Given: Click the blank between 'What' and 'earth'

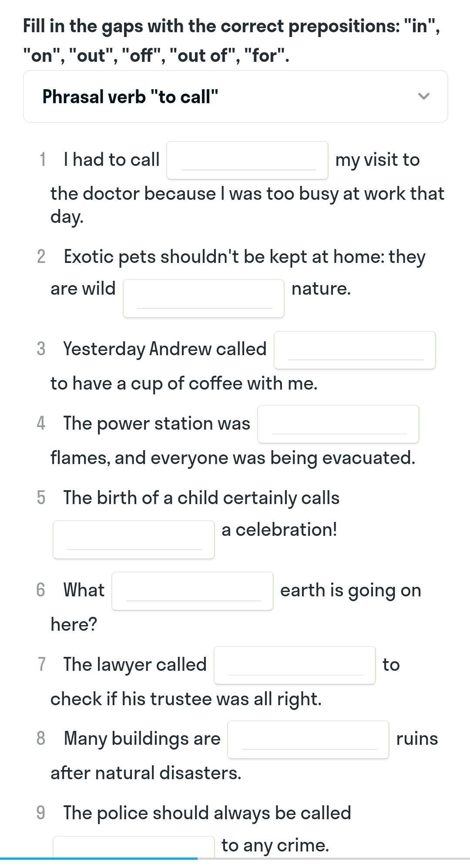Looking at the screenshot, I should (x=192, y=591).
